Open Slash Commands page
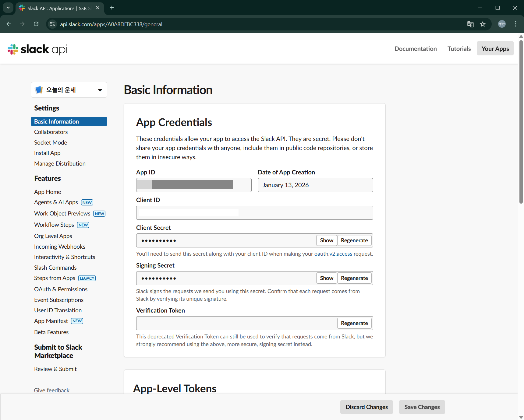This screenshot has width=524, height=420. [55, 268]
